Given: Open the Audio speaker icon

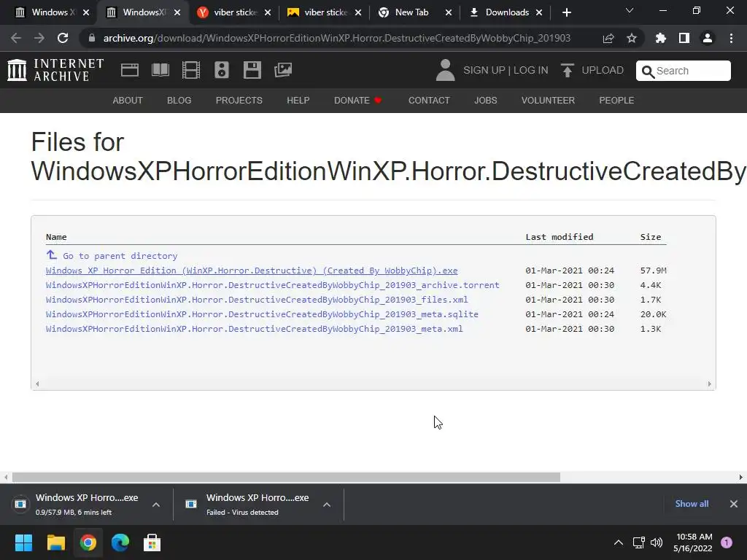Looking at the screenshot, I should (222, 70).
